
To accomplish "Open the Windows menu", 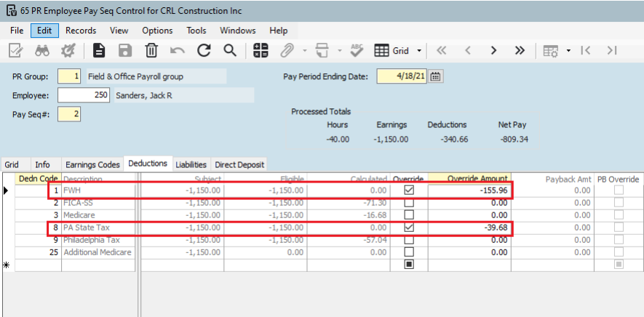I will coord(238,31).
